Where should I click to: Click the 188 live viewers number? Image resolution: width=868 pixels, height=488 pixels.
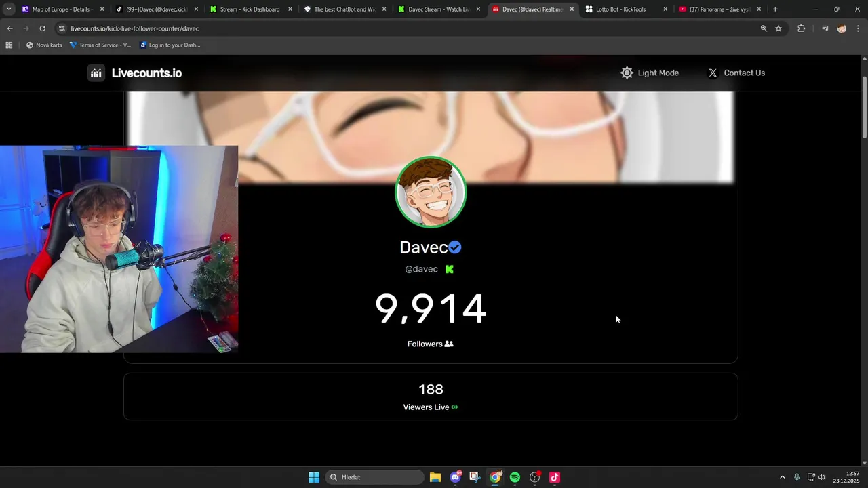[431, 389]
